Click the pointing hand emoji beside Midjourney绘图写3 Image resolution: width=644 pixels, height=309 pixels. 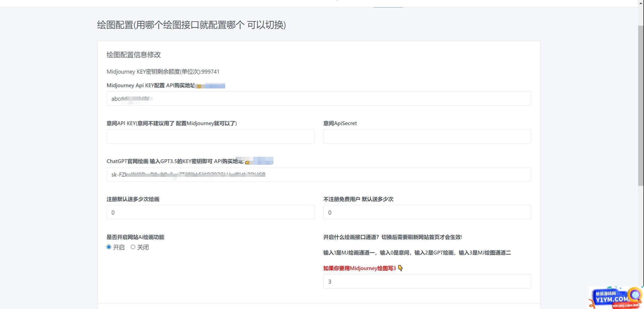[400, 268]
